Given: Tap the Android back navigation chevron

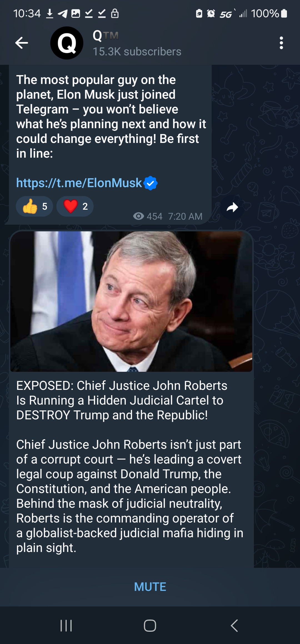Looking at the screenshot, I should pyautogui.click(x=234, y=626).
